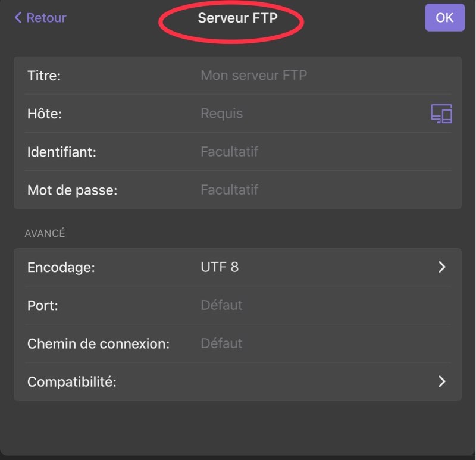Click the AVANCÉ section header
The width and height of the screenshot is (476, 460).
[45, 233]
